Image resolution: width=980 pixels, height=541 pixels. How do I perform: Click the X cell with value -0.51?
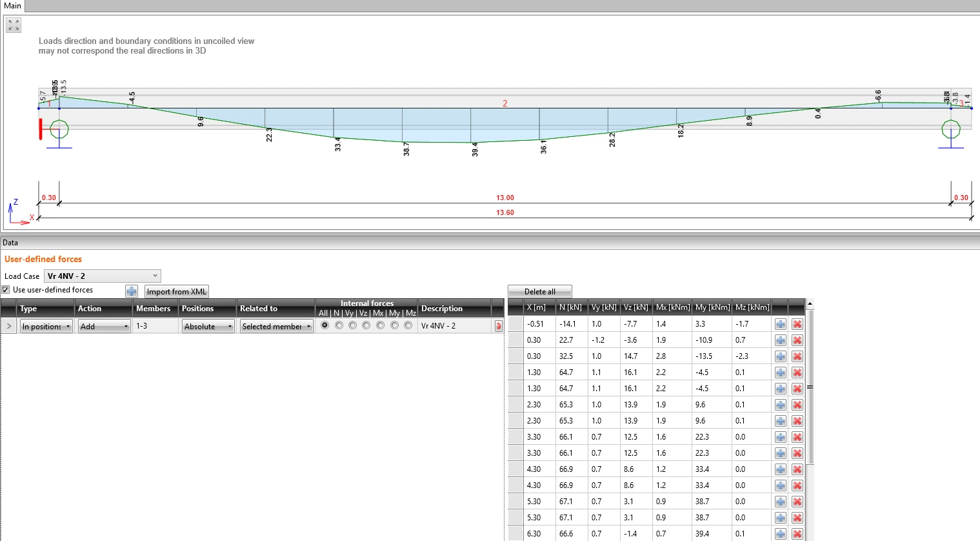coord(539,324)
